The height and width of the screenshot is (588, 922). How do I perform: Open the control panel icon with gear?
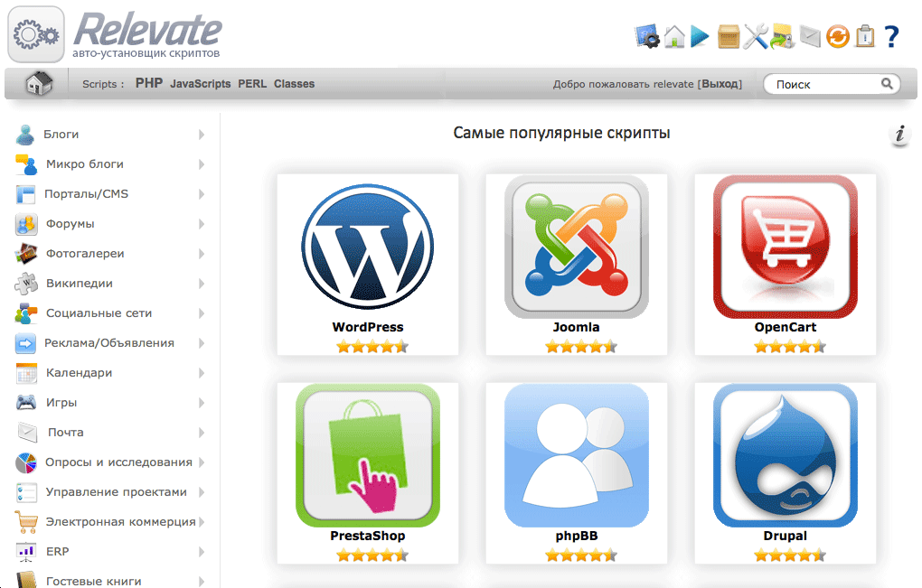tap(647, 36)
